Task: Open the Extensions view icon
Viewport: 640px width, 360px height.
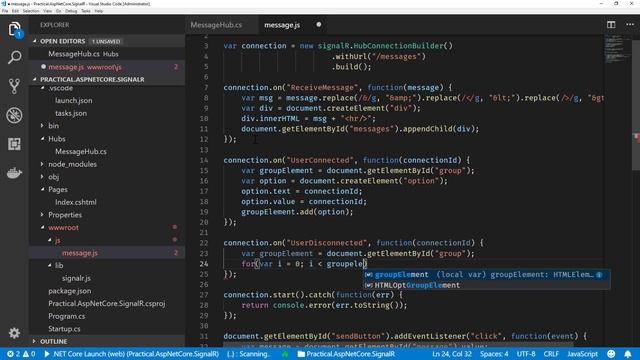Action: pyautogui.click(x=14, y=144)
